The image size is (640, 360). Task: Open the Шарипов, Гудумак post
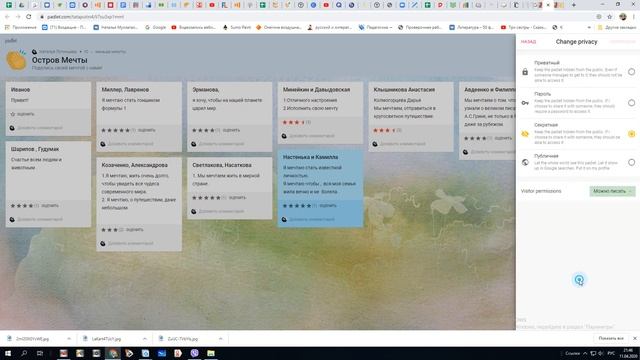pos(48,184)
